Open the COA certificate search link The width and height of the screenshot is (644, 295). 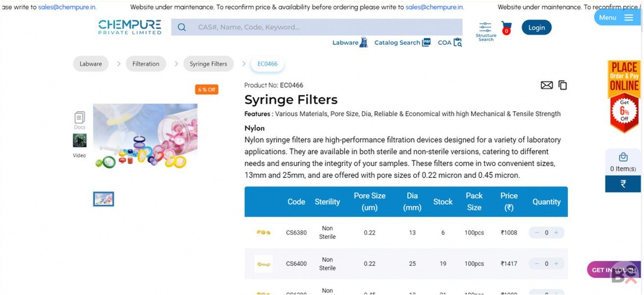pyautogui.click(x=450, y=43)
